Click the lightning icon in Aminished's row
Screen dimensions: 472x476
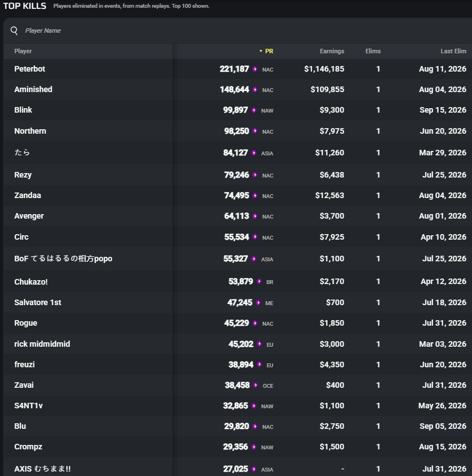click(255, 89)
